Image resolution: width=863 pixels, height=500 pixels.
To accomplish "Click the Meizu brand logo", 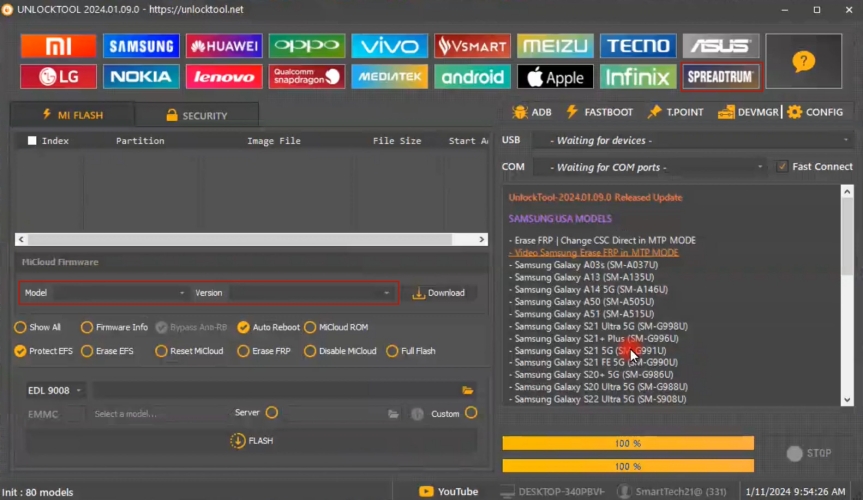I will point(555,46).
